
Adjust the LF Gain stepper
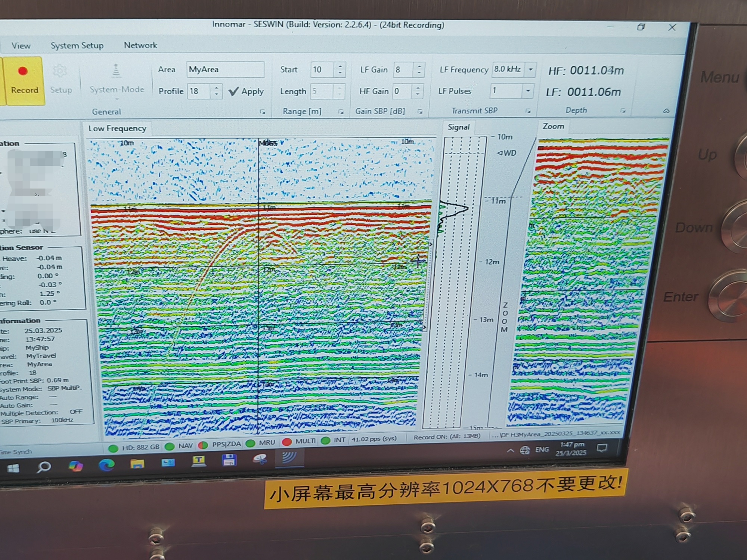coord(419,70)
